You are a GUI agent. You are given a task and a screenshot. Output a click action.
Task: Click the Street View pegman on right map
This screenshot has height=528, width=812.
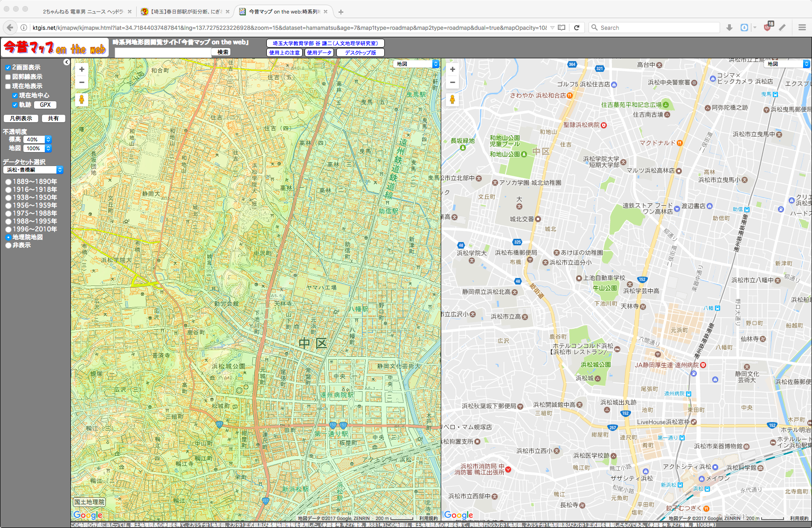[452, 99]
